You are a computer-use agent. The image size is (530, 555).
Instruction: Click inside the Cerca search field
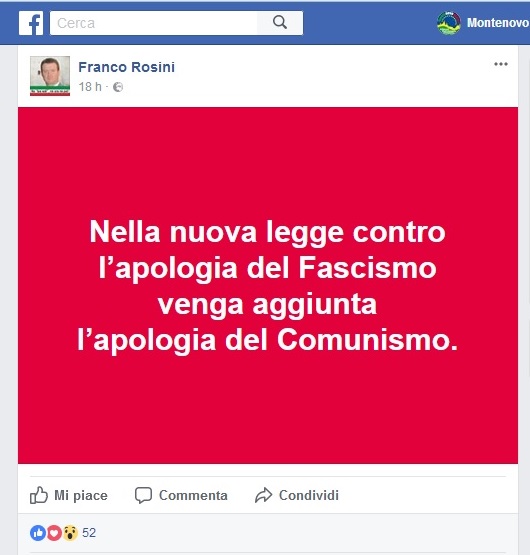tap(153, 23)
